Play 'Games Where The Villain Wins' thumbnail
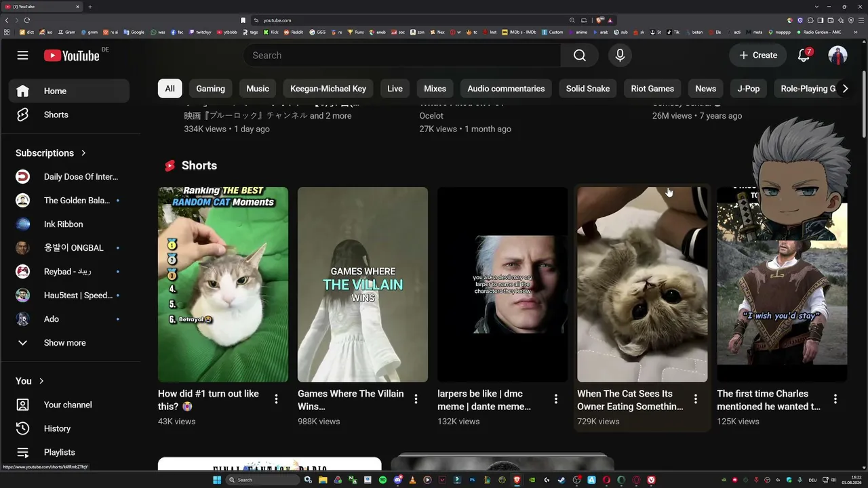This screenshot has height=488, width=868. [363, 285]
